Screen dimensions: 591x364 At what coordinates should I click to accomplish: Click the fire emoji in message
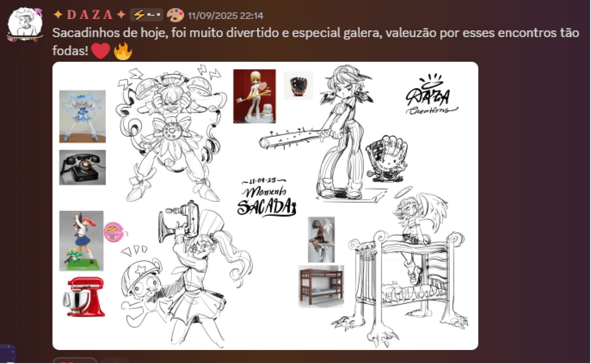coord(123,51)
